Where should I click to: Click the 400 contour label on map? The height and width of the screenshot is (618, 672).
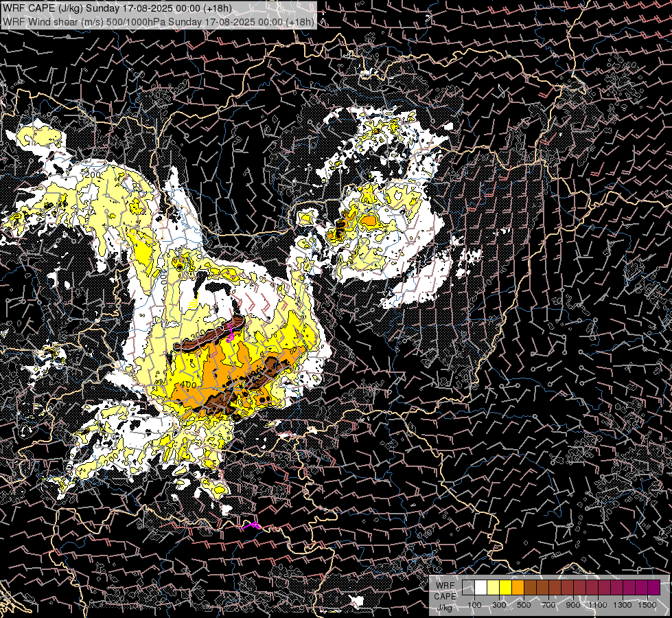point(188,385)
